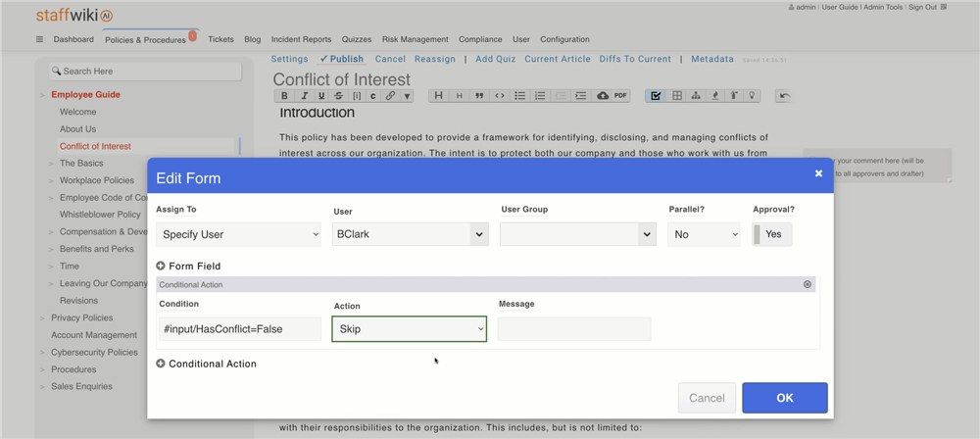Screen dimensions: 980x439
Task: Expand the empty User Group dropdown
Action: (x=577, y=234)
